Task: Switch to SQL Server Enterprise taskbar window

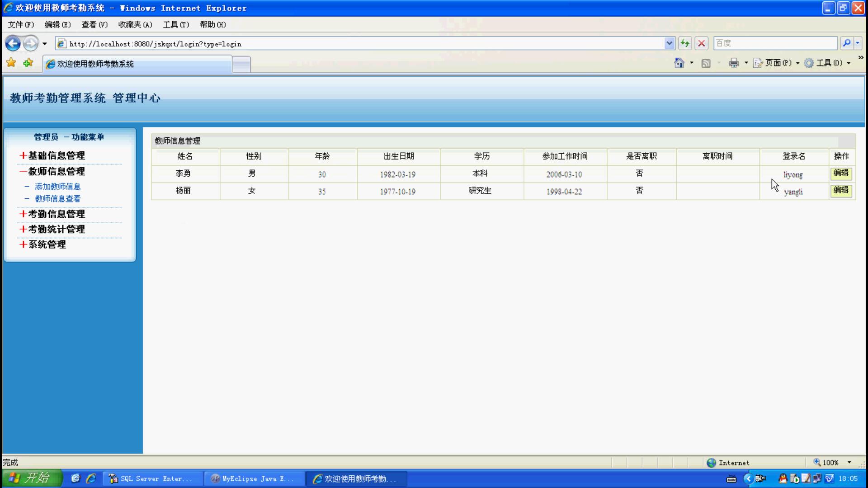Action: [152, 479]
